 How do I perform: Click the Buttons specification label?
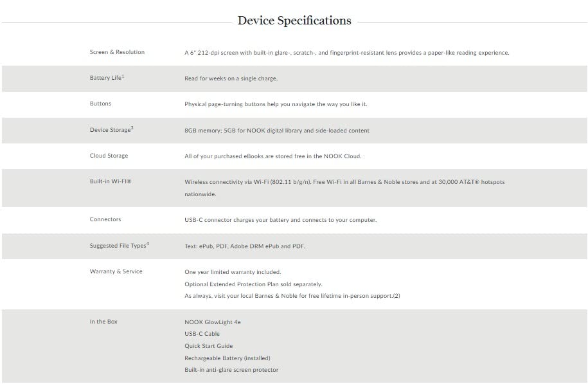pos(100,104)
